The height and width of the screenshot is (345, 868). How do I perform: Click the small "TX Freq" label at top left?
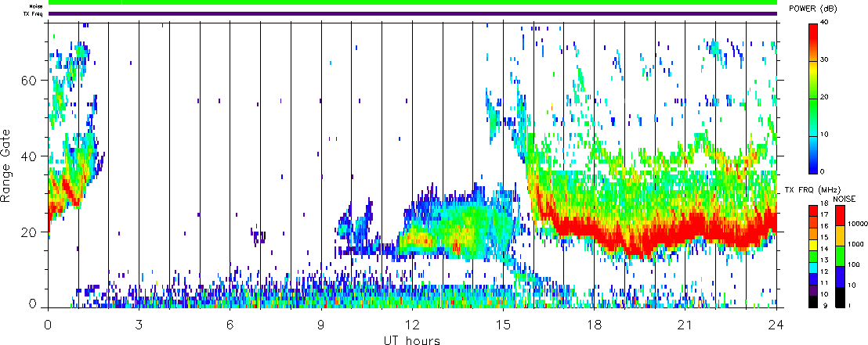(33, 13)
